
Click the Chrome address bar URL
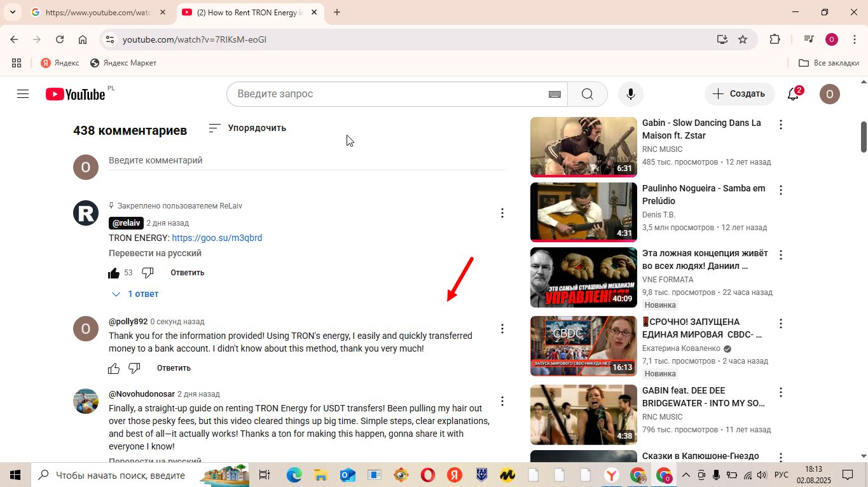(x=195, y=39)
